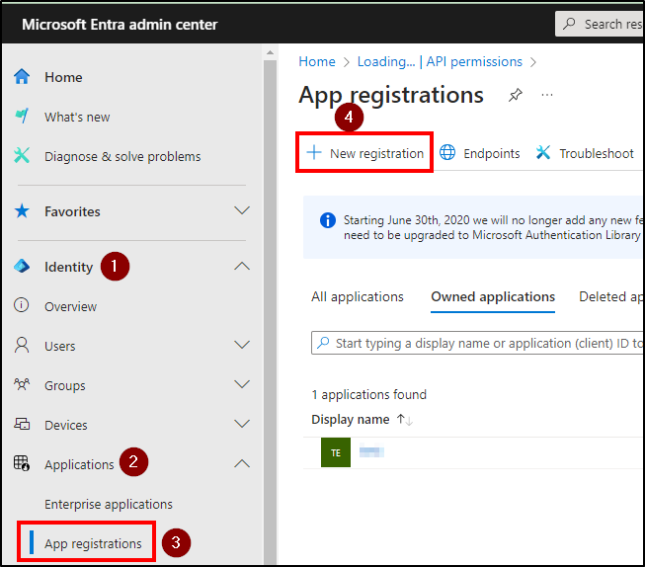Select the Owned applications tab
Viewport: 645px width, 567px height.
pos(493,297)
